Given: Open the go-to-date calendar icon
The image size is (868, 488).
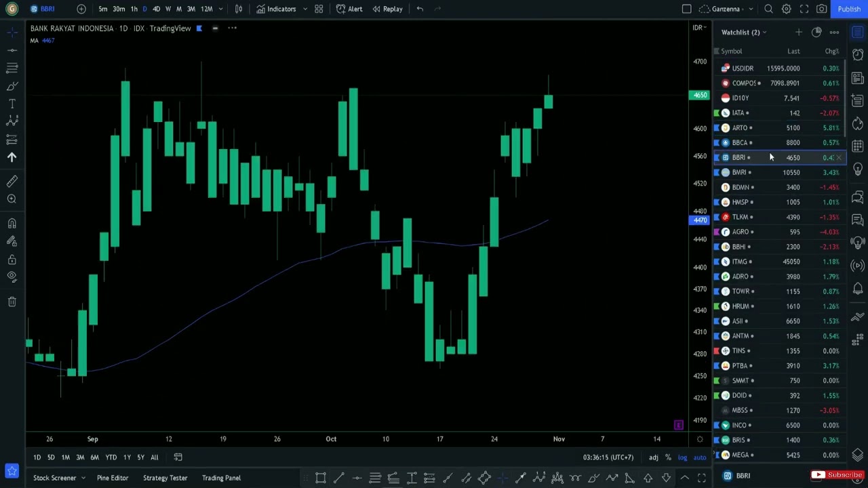Looking at the screenshot, I should click(178, 457).
